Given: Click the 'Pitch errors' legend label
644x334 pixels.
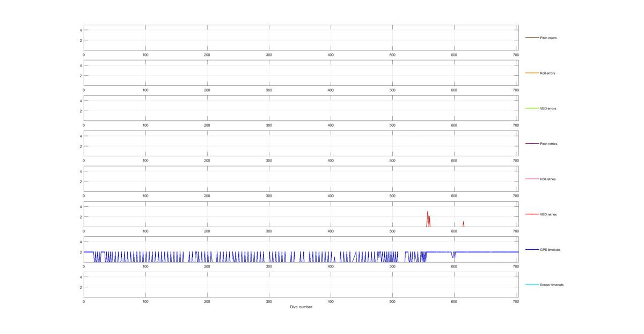Looking at the screenshot, I should (548, 38).
